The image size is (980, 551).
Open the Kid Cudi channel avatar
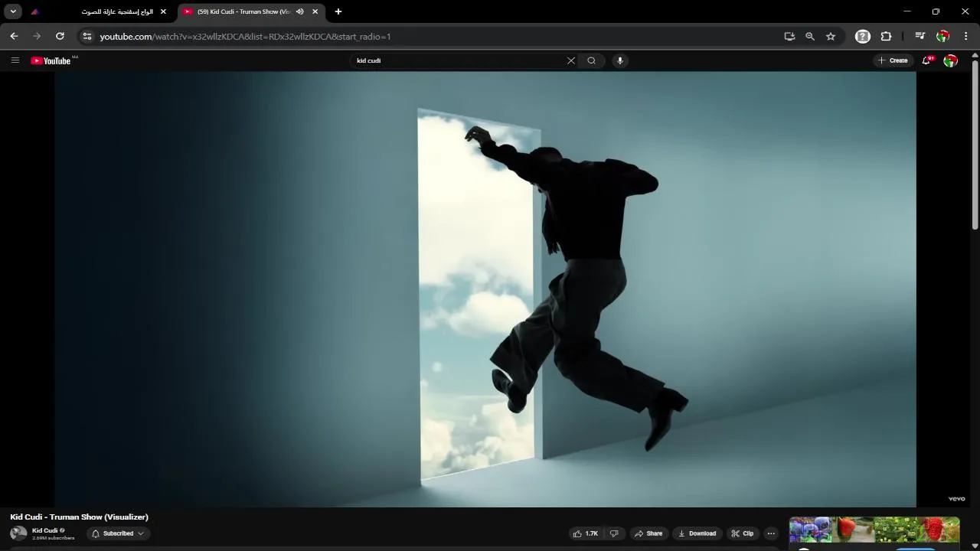pos(18,533)
